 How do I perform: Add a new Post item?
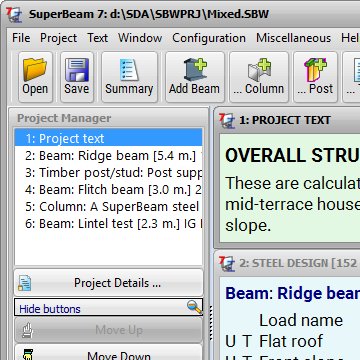tap(315, 77)
